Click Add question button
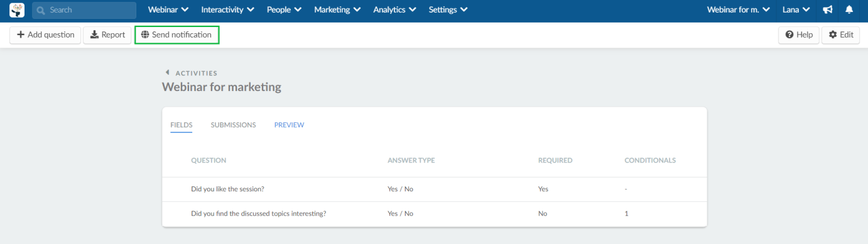The image size is (868, 244). 45,35
